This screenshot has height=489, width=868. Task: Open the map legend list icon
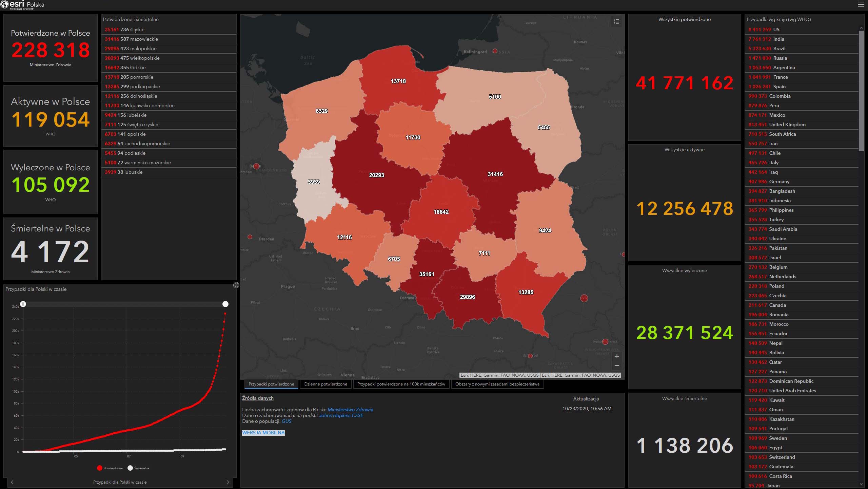coord(616,22)
